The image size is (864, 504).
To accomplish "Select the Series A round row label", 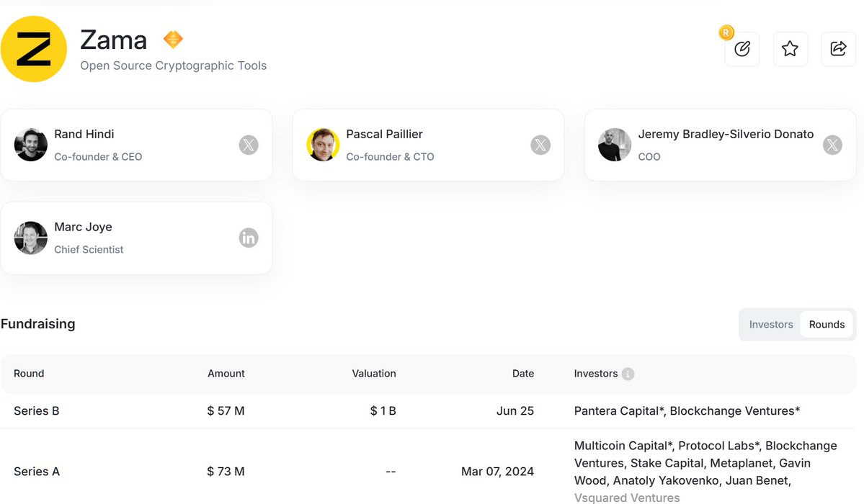I will (36, 472).
